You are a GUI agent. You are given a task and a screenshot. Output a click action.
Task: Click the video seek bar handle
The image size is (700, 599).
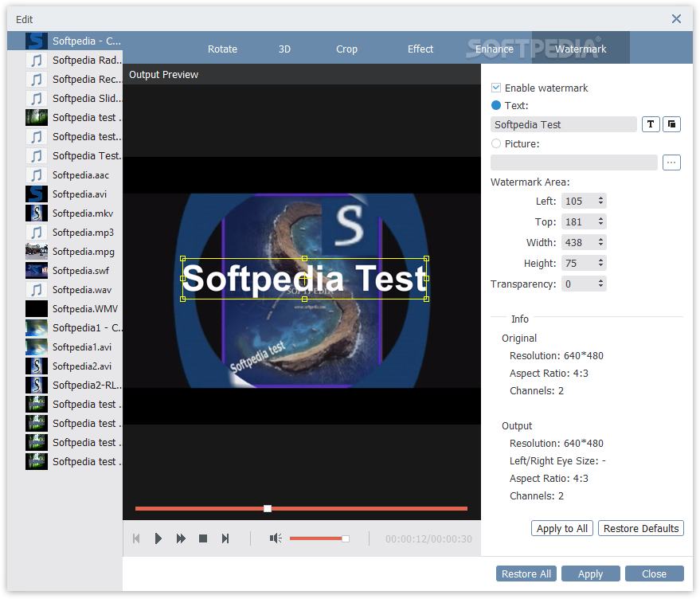pyautogui.click(x=268, y=509)
